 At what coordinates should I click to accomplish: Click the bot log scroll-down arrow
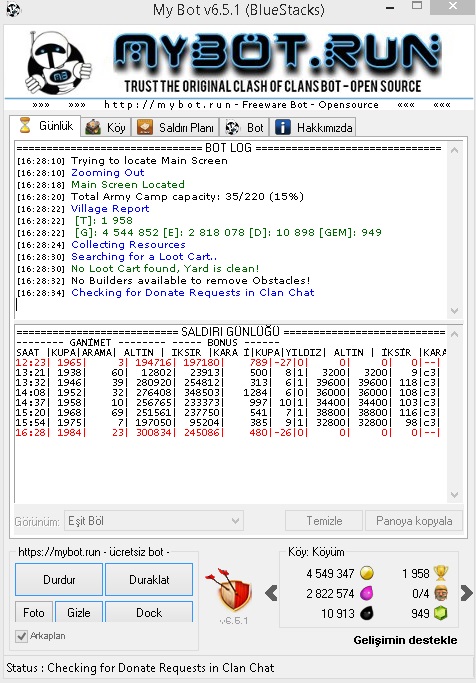(x=455, y=311)
